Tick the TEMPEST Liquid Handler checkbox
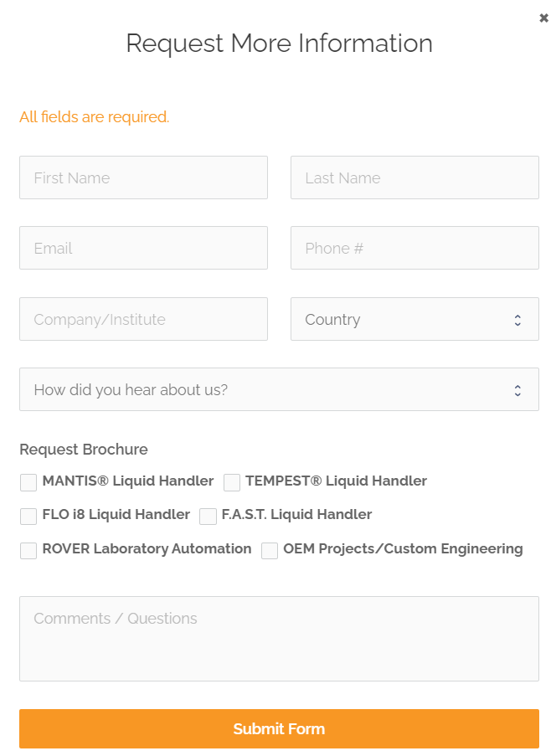The image size is (556, 756). click(232, 482)
